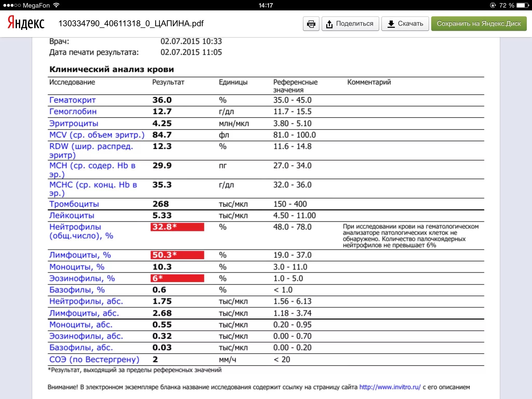Viewport: 532px width, 399px height.
Task: Select the Исследование column header
Action: (72, 82)
